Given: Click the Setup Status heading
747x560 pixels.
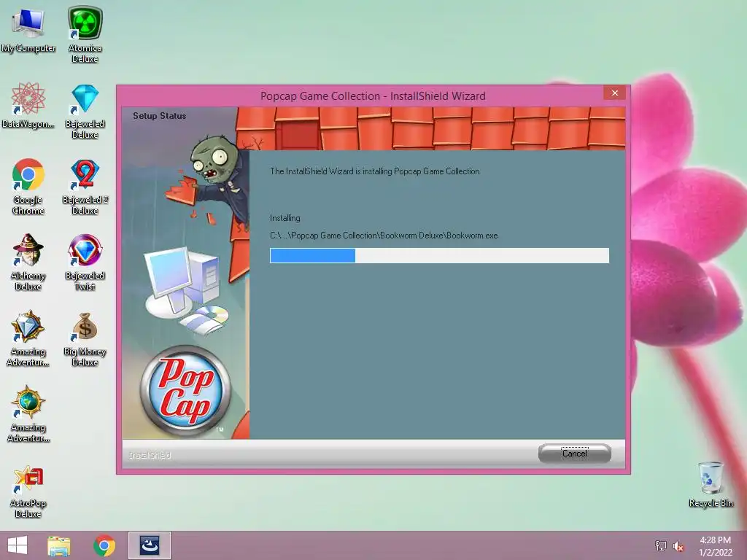Looking at the screenshot, I should 159,116.
